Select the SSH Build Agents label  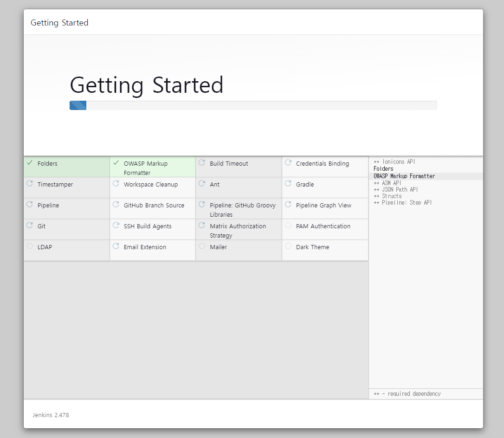pyautogui.click(x=148, y=226)
